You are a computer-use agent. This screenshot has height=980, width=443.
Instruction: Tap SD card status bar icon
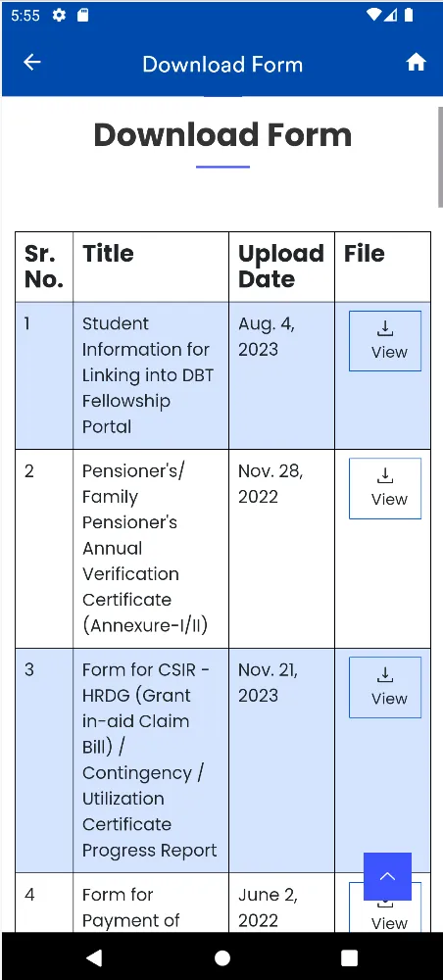point(82,15)
